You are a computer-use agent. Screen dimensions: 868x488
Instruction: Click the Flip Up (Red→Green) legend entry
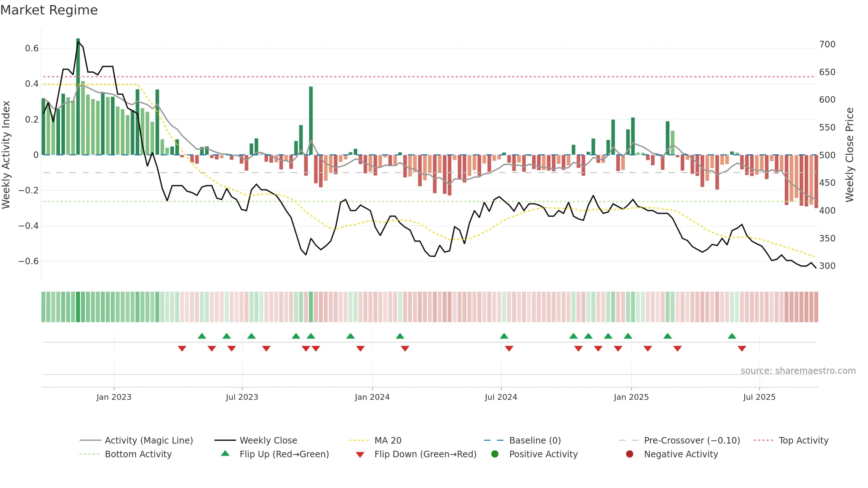[275, 454]
